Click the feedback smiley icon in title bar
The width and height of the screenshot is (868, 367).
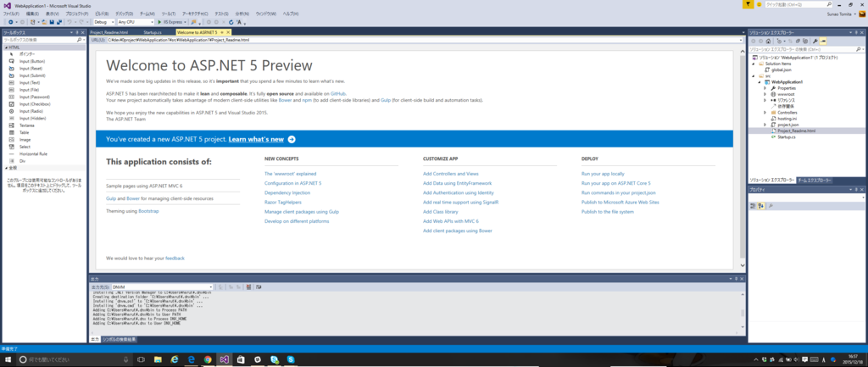pyautogui.click(x=759, y=4)
